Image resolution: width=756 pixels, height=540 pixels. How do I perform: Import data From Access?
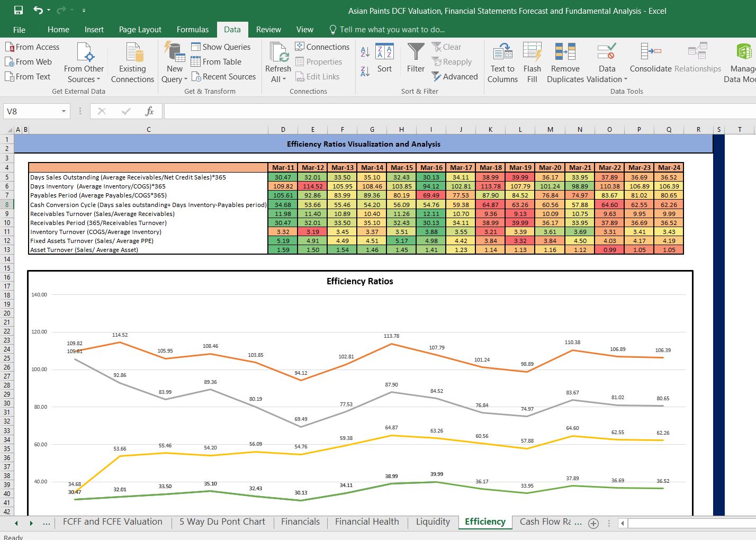click(32, 47)
